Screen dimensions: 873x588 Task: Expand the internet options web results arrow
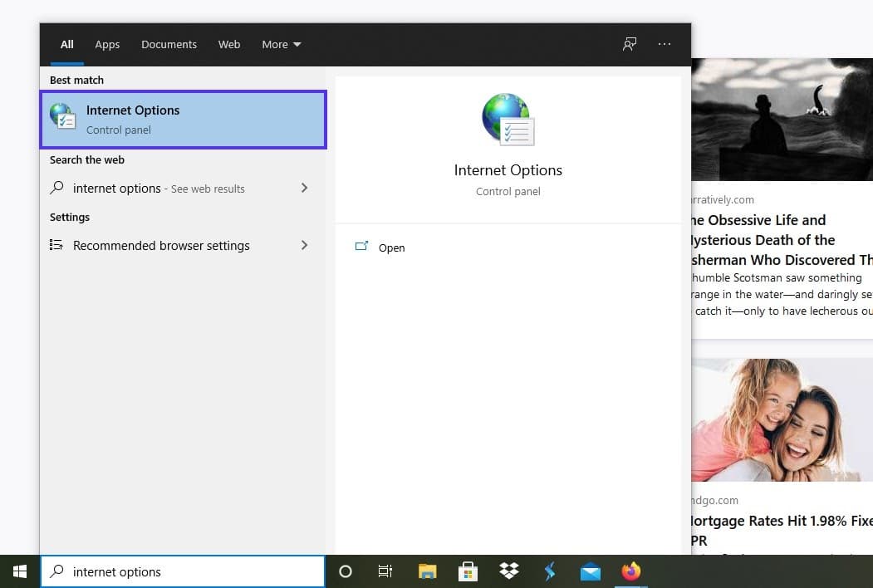(x=304, y=189)
